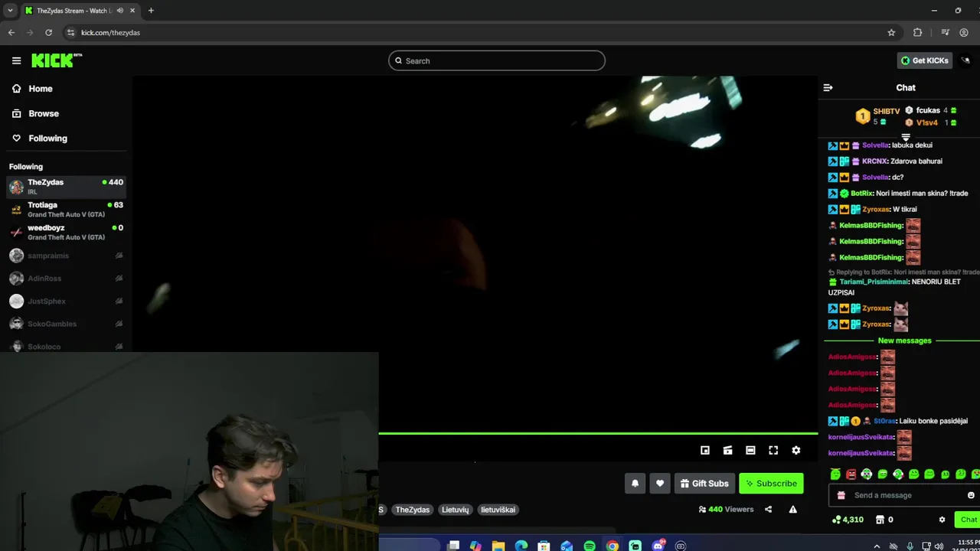Enter fullscreen video mode
This screenshot has height=551, width=980.
tap(773, 450)
